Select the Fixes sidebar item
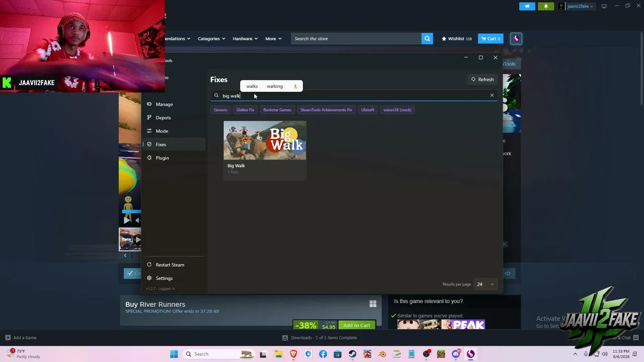Image resolution: width=644 pixels, height=362 pixels. pos(174,144)
